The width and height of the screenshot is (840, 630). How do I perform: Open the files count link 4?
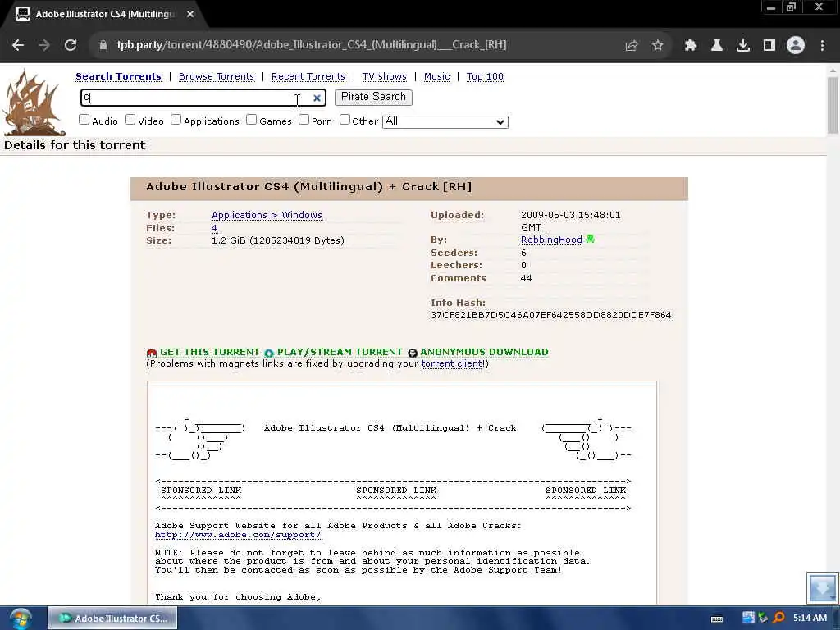(x=214, y=228)
